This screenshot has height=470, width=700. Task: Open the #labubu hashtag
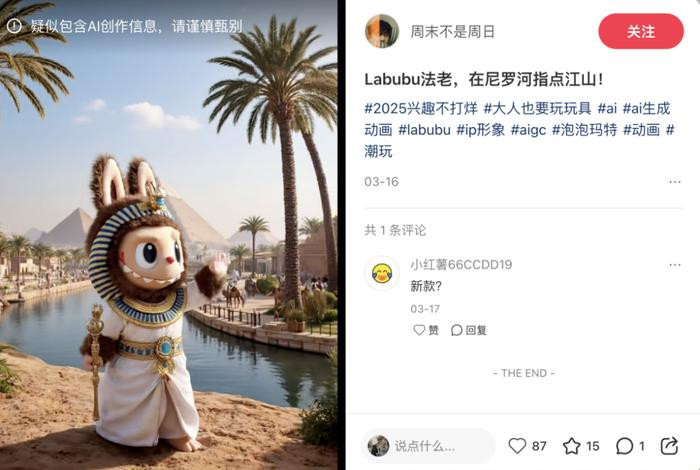point(424,130)
